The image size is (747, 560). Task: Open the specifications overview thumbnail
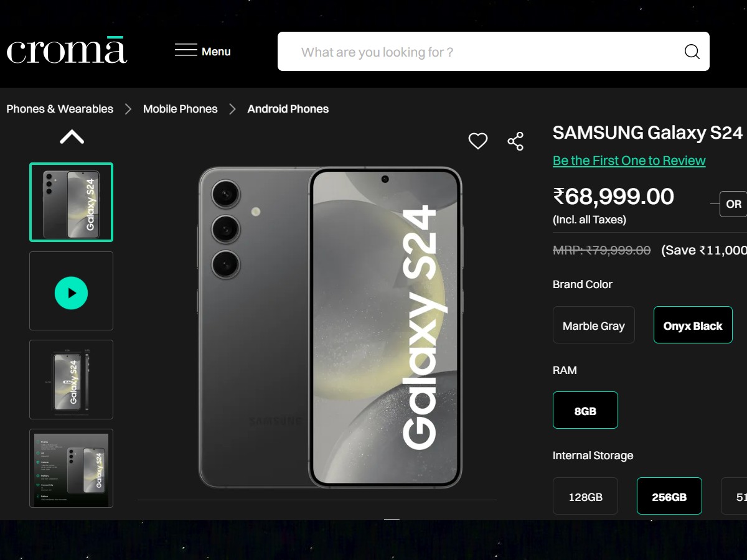[72, 469]
